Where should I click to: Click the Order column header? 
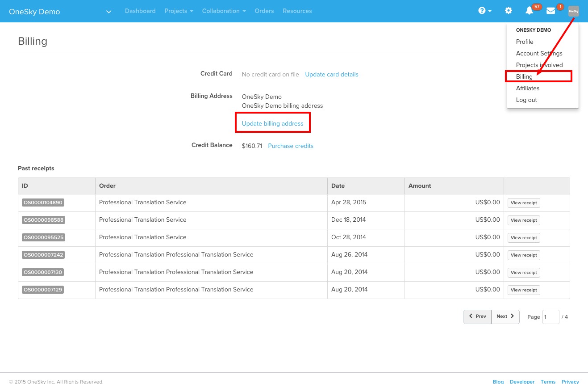click(x=211, y=186)
